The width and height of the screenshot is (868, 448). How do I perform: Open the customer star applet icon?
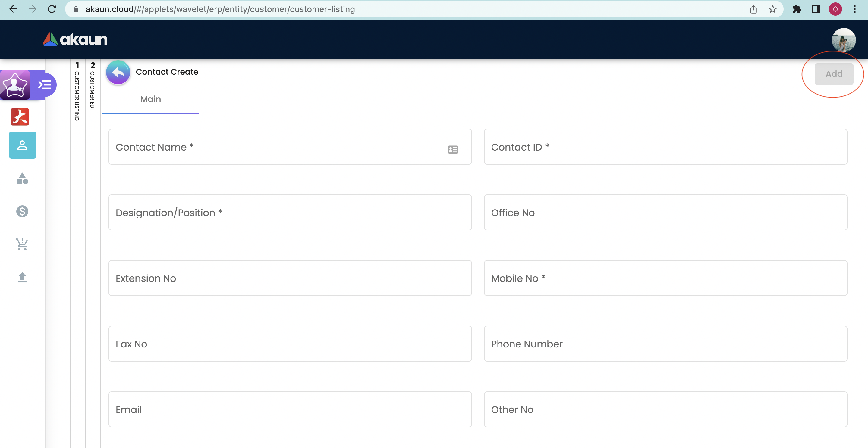(x=15, y=85)
